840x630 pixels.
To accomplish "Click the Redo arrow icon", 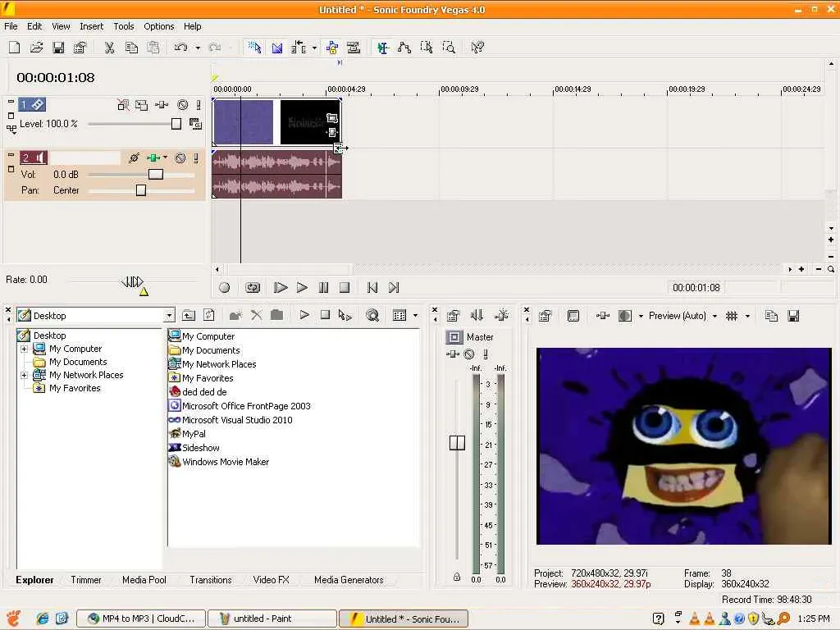I will (x=215, y=47).
